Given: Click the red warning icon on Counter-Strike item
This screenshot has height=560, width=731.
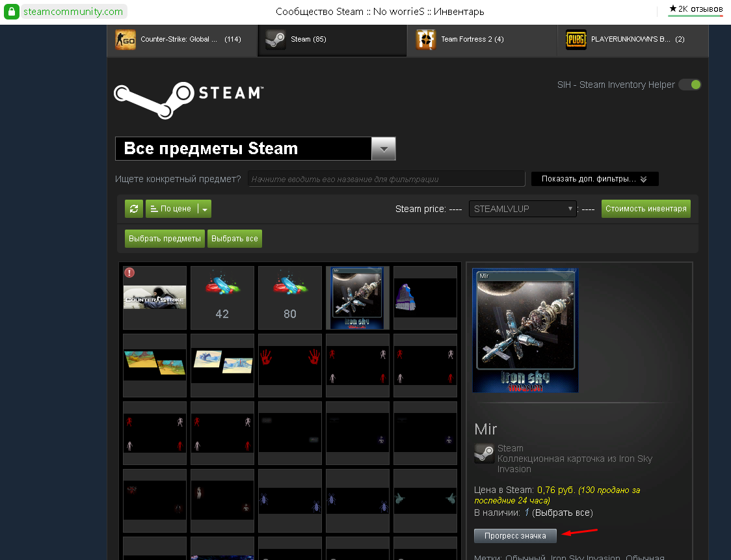Looking at the screenshot, I should coord(129,273).
